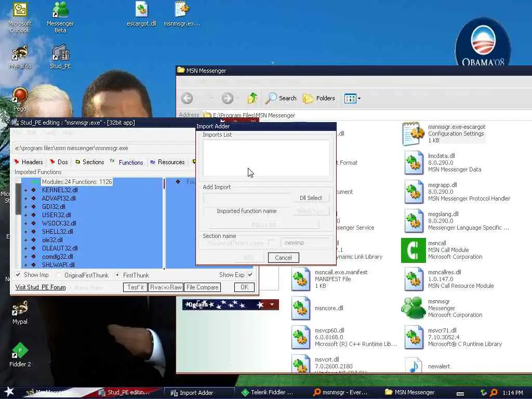Expand the GDI32.dll module node
This screenshot has width=532, height=399.
[26, 207]
